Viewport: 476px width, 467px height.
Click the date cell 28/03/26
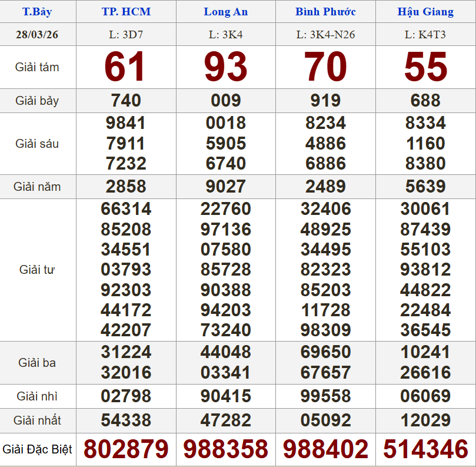click(x=37, y=34)
